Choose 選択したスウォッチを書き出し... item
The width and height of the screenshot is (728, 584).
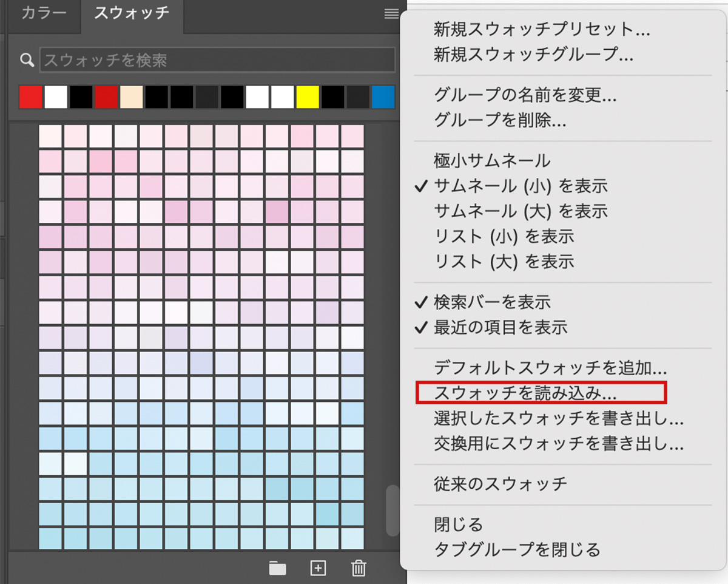pos(558,418)
